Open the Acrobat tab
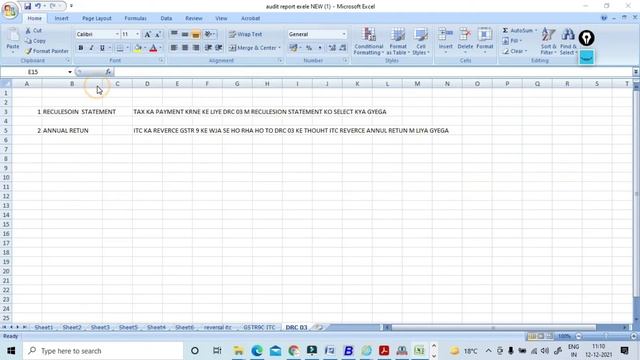 tap(250, 18)
